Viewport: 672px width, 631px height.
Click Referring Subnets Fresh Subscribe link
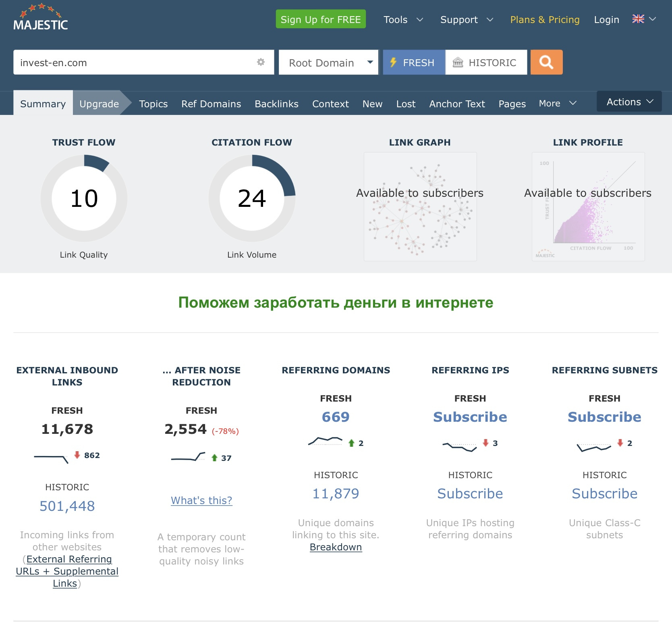[604, 417]
